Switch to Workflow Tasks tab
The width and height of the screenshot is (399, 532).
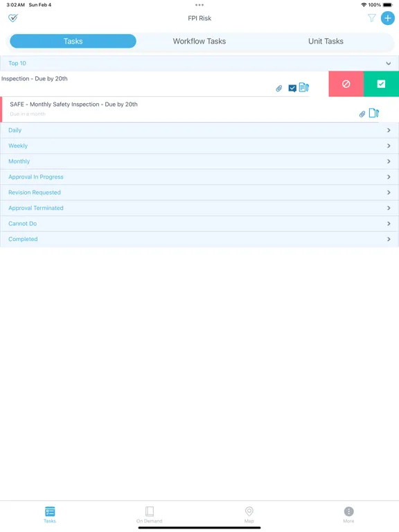coord(199,41)
